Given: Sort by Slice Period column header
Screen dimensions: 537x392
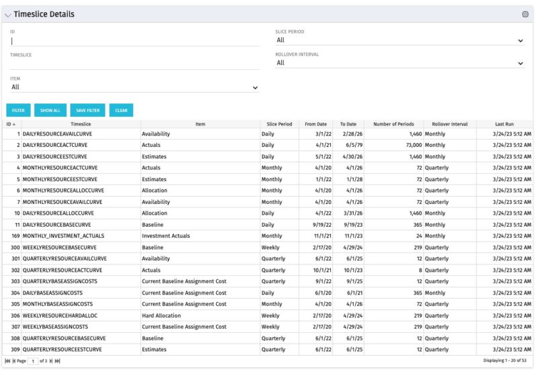Looking at the screenshot, I should [279, 124].
